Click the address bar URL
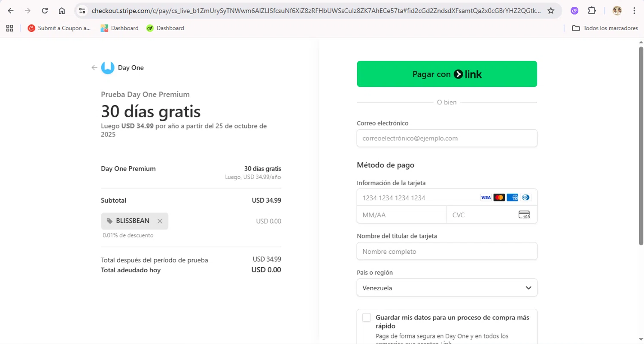Screen dimensions: 644x344 point(316,11)
